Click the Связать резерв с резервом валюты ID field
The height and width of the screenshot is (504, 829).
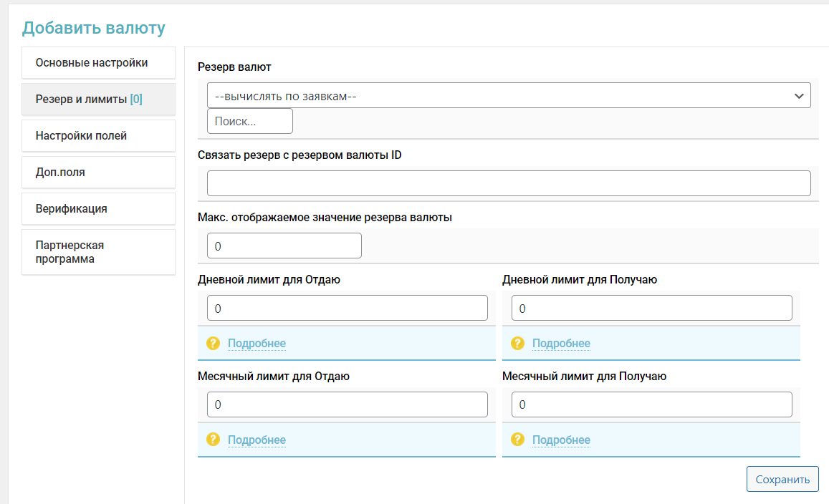click(x=509, y=183)
